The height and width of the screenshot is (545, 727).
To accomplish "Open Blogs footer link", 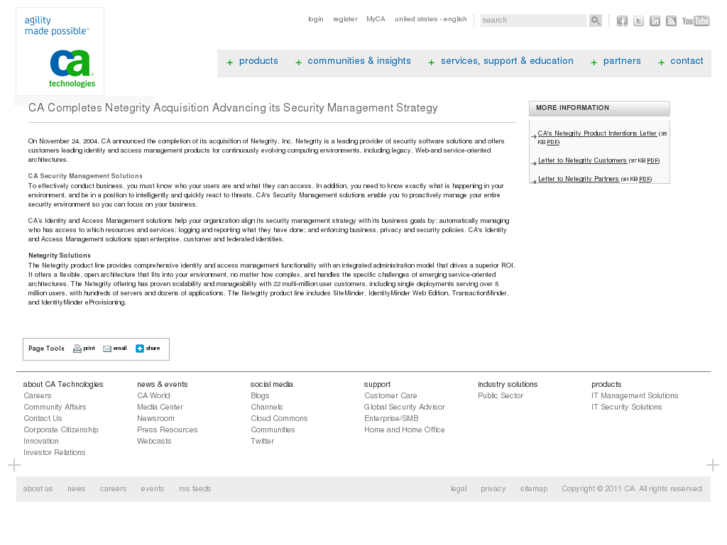I will point(260,396).
